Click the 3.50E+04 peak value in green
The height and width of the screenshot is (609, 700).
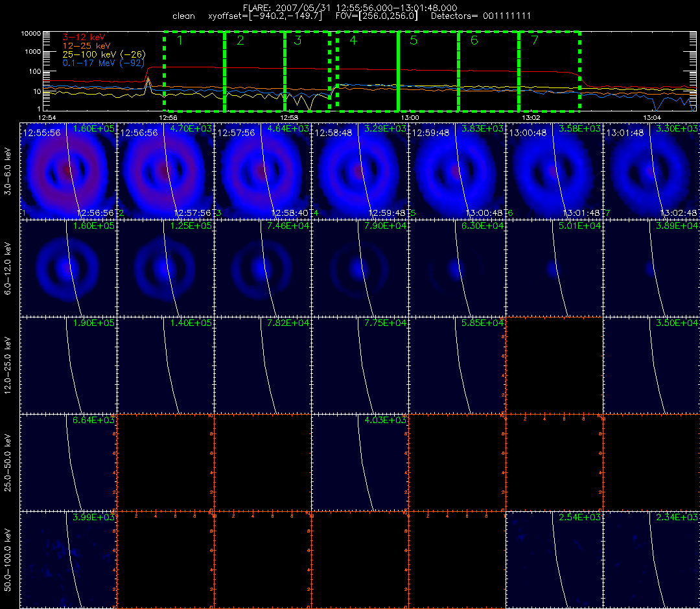(677, 323)
